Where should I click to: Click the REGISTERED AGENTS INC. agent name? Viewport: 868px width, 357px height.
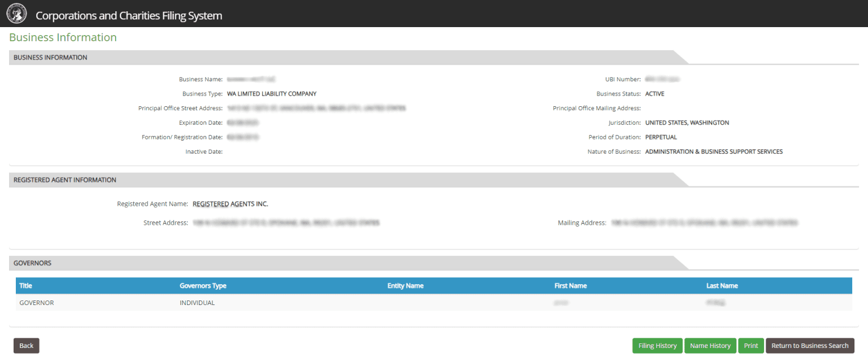(230, 204)
